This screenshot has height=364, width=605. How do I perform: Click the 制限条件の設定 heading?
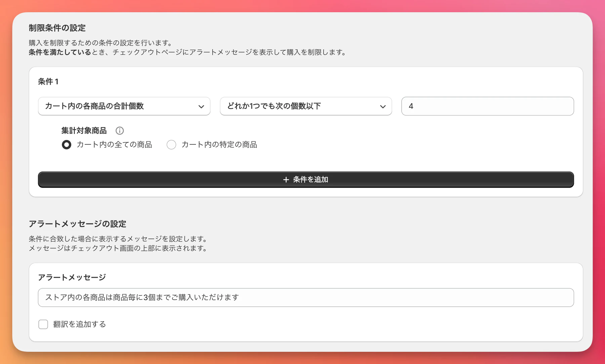tap(57, 28)
